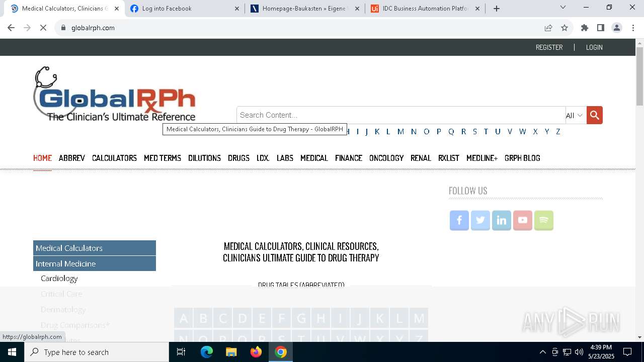644x362 pixels.
Task: Jump to letter K in alphabet index
Action: 377,131
